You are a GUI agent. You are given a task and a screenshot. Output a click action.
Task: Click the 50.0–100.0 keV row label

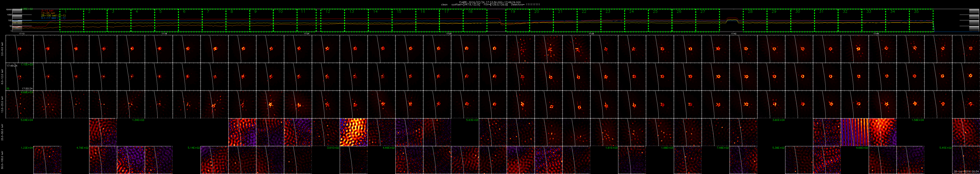click(x=2, y=160)
